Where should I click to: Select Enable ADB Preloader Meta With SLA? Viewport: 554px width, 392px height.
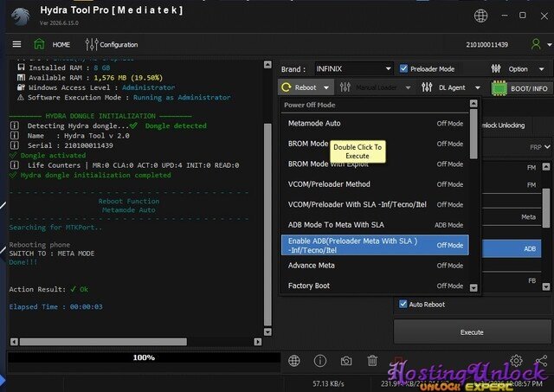click(x=375, y=245)
